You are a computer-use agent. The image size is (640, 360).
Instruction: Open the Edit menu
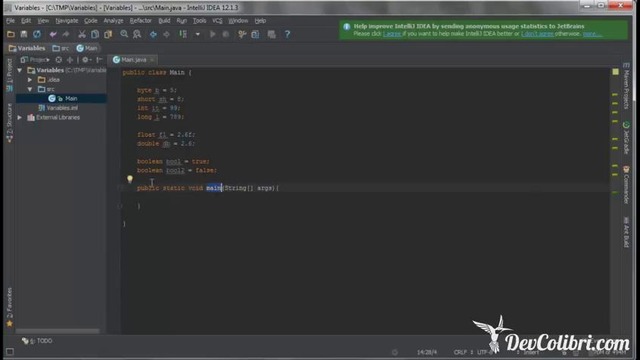(x=26, y=20)
